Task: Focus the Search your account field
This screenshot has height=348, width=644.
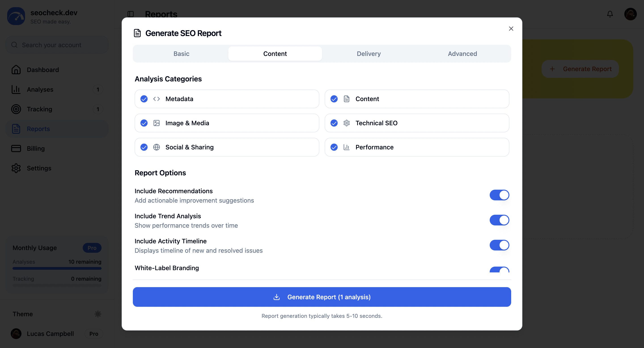Action: coord(57,45)
